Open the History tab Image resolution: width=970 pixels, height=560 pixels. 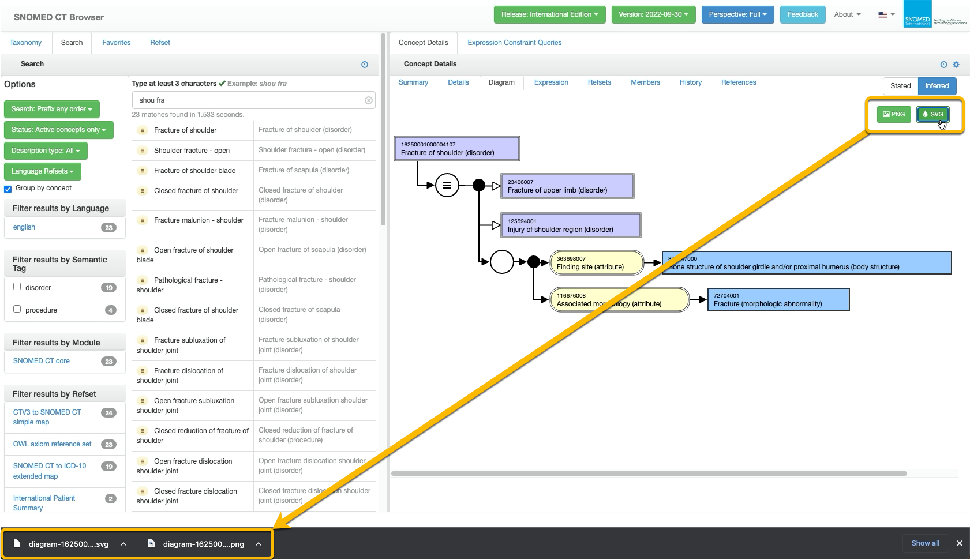(x=690, y=82)
